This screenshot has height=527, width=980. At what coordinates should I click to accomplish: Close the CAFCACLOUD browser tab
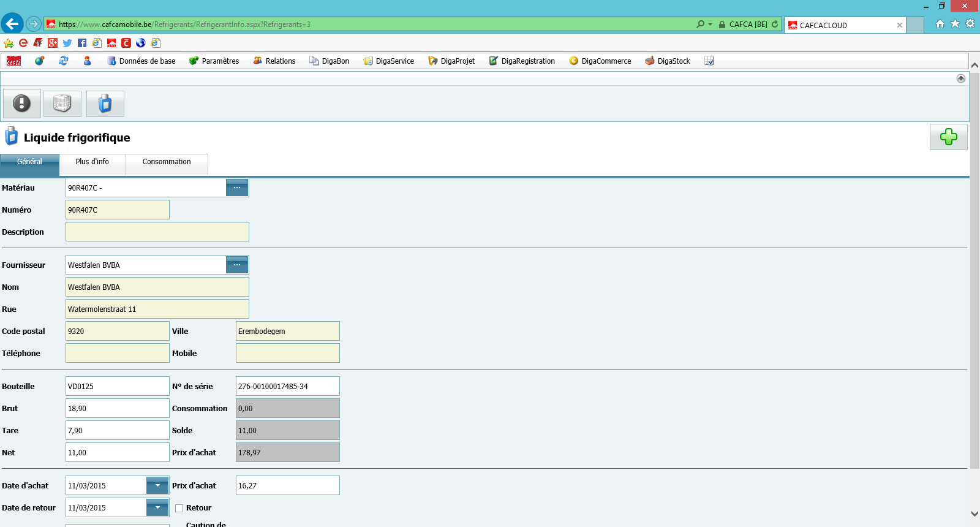(900, 25)
